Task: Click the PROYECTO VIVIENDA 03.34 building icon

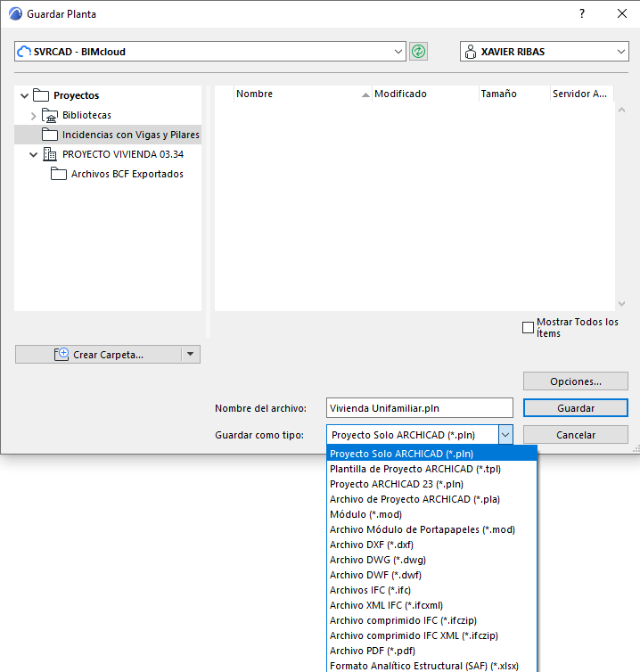Action: pyautogui.click(x=50, y=154)
